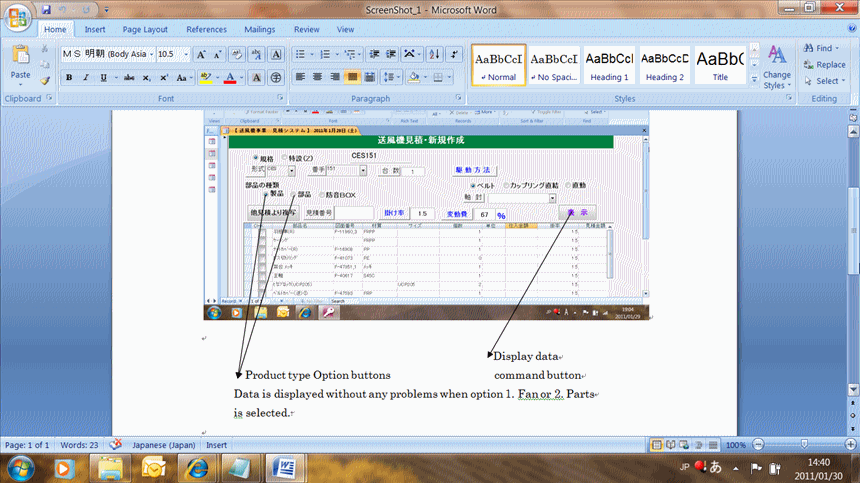Open the Numbering dropdown arrow

337,54
